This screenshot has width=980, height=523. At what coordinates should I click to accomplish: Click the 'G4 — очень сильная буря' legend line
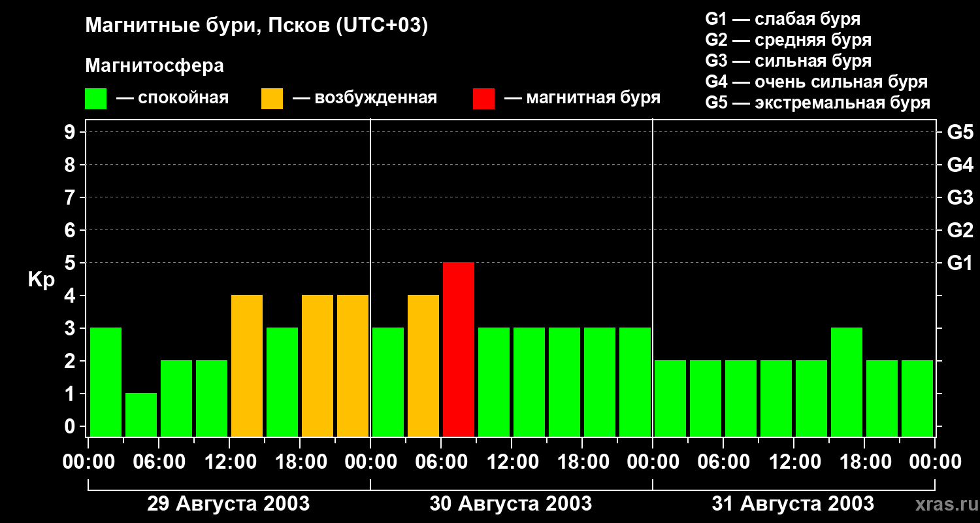click(817, 82)
